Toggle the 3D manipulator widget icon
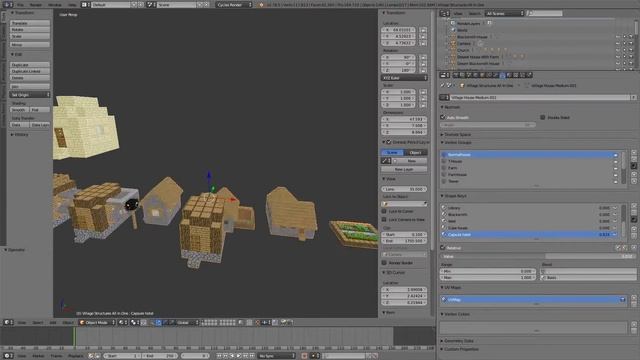The image size is (640, 360). [x=152, y=322]
